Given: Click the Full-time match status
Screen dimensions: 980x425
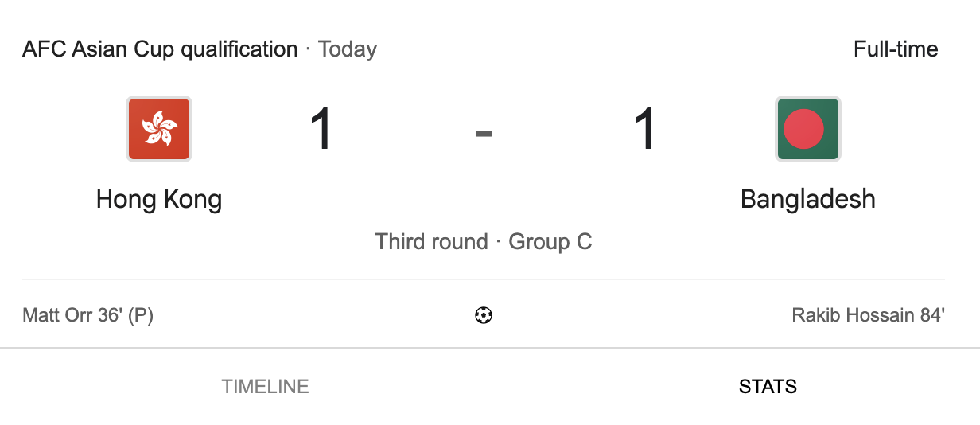Looking at the screenshot, I should (x=896, y=49).
